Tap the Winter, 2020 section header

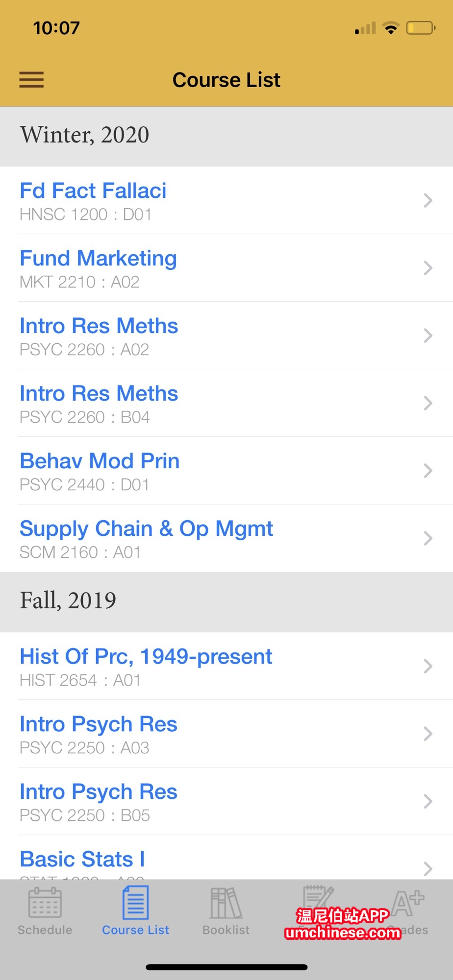point(84,135)
